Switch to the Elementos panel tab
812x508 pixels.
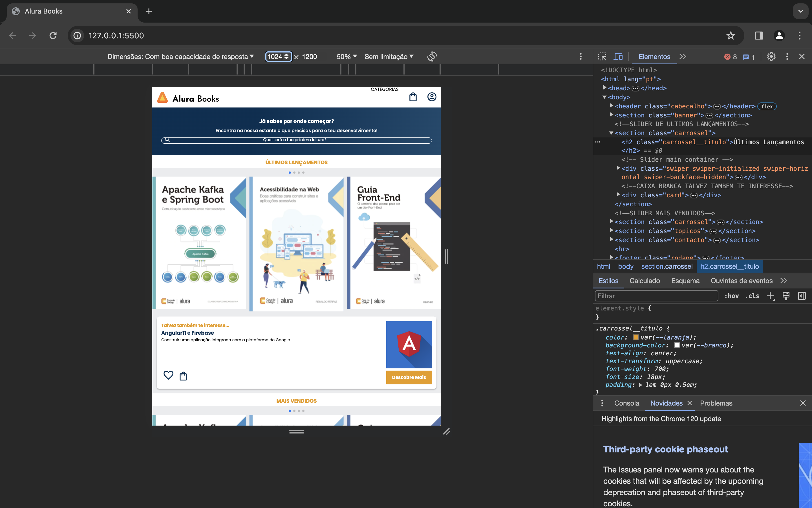tap(654, 56)
